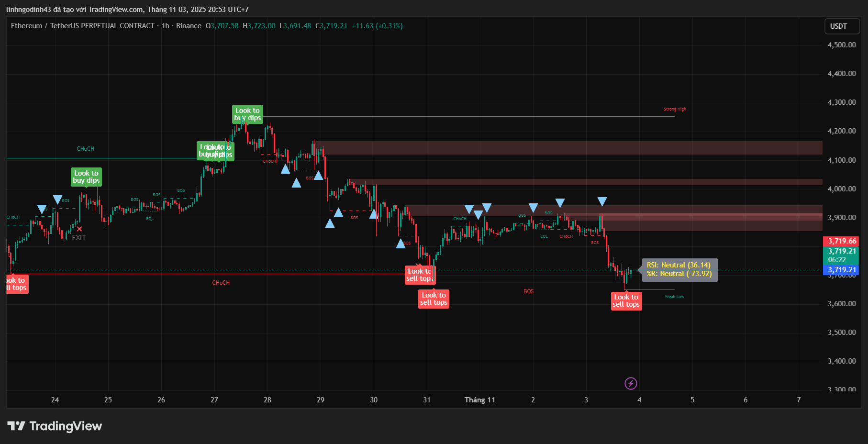
Task: Click the TradingView logo
Action: coord(55,426)
